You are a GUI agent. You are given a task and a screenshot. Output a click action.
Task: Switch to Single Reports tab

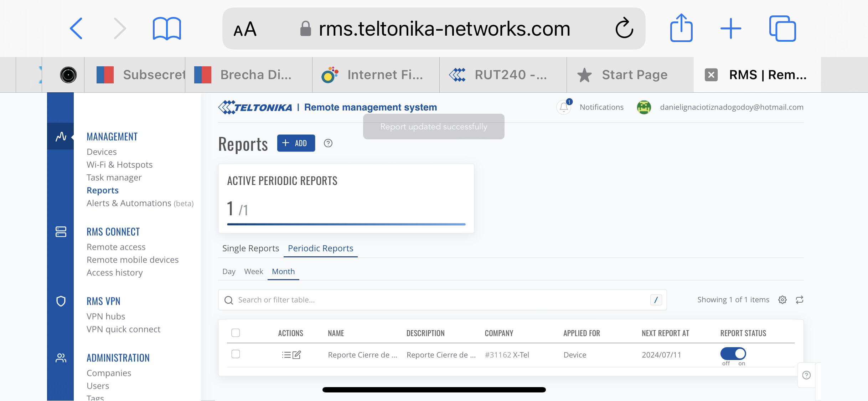tap(250, 248)
